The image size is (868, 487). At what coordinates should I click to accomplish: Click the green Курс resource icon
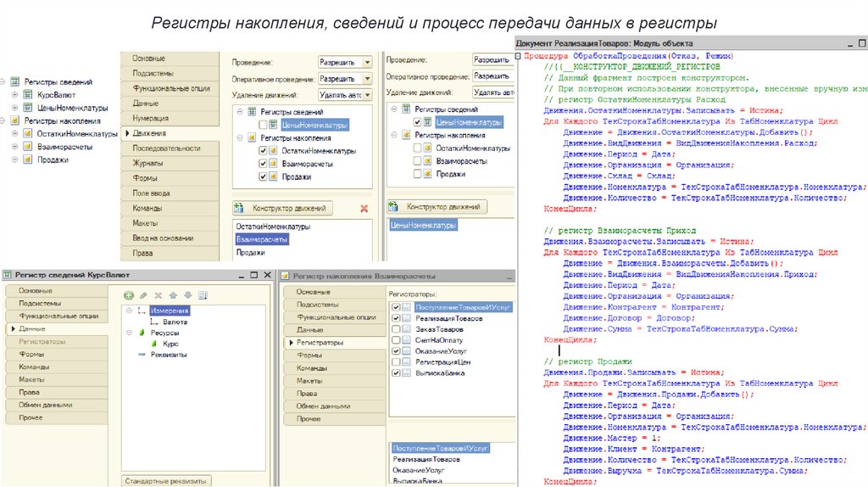[153, 344]
